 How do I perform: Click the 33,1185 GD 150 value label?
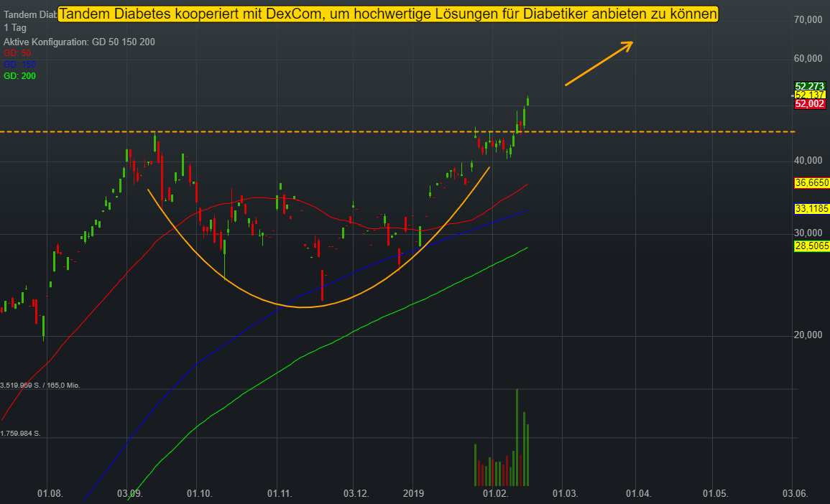click(x=811, y=209)
